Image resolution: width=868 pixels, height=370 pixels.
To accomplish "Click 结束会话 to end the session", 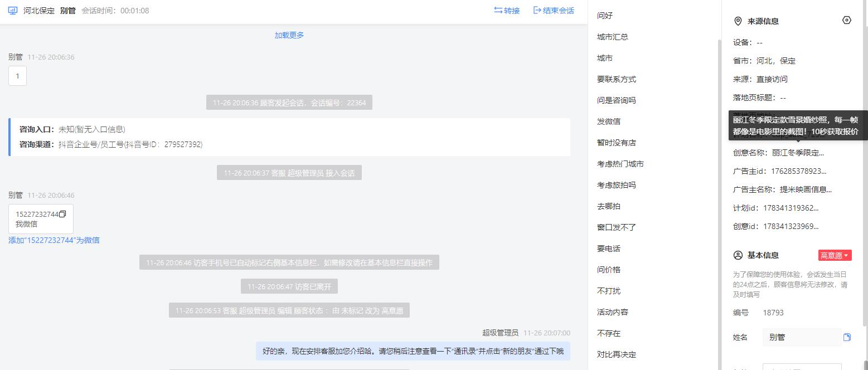I will (x=554, y=11).
